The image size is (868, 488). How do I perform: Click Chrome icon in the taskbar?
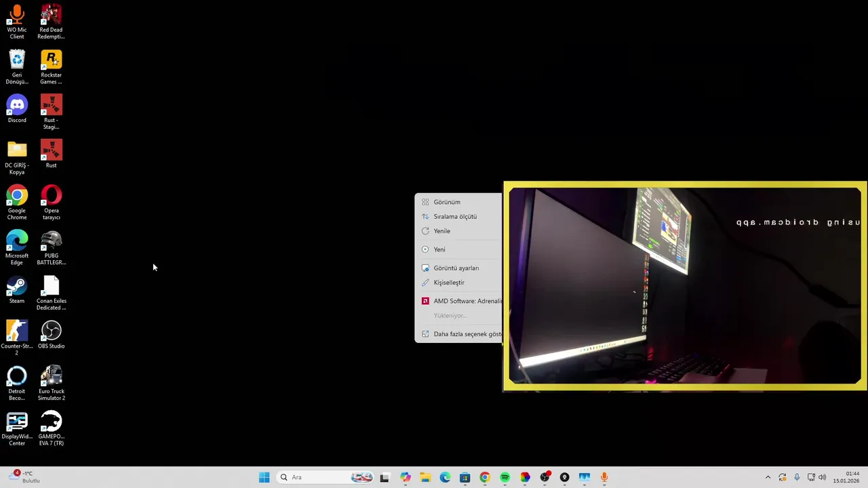point(485,477)
